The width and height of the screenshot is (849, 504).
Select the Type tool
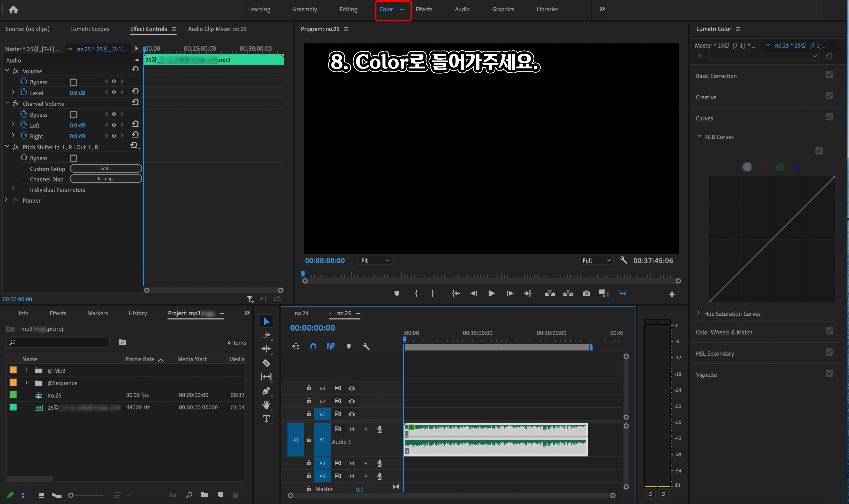click(x=266, y=419)
